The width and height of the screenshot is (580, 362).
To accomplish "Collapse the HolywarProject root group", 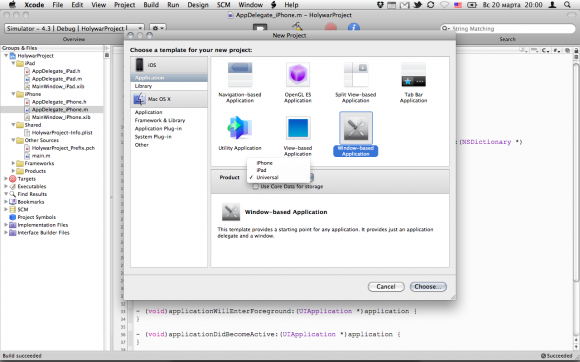I will pyautogui.click(x=6, y=56).
